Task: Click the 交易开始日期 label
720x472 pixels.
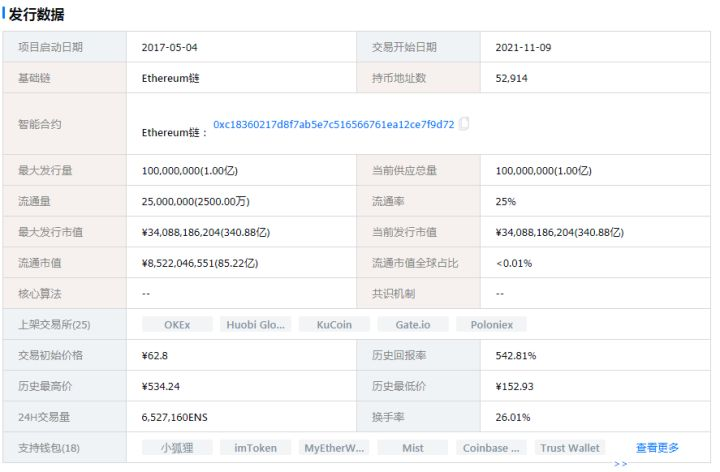Action: coord(404,47)
